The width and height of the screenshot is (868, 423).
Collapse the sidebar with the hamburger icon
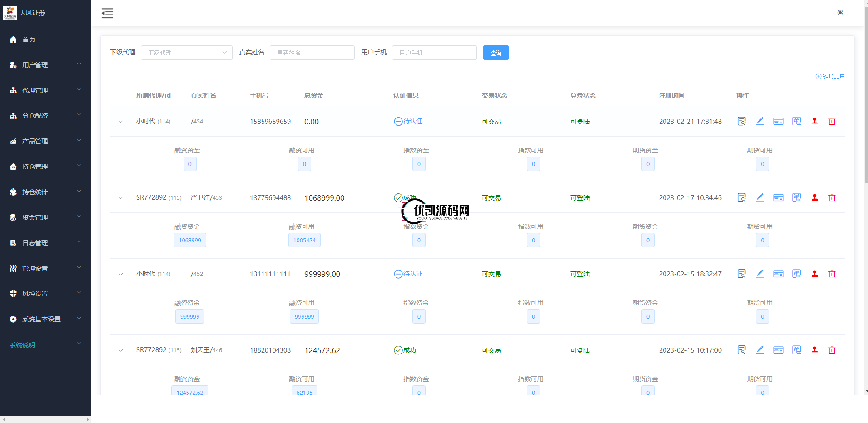click(107, 13)
